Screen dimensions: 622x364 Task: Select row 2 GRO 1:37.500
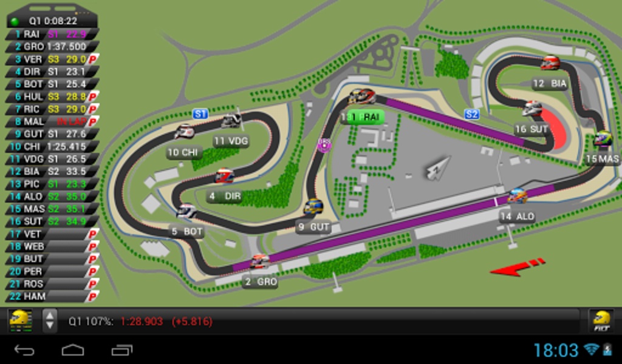click(x=52, y=47)
